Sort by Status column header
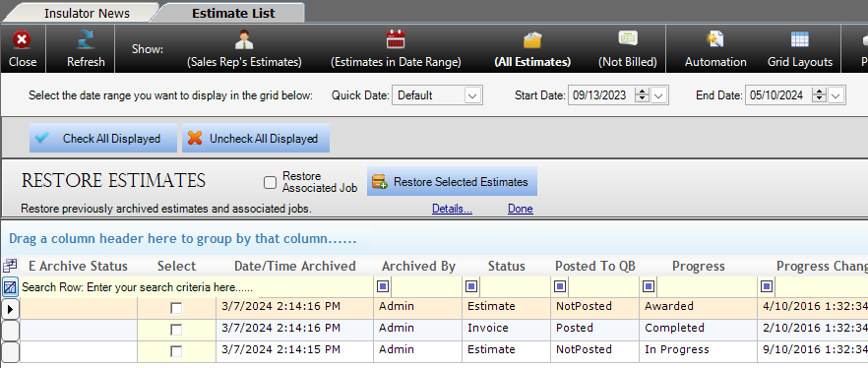The image size is (868, 368). point(507,267)
